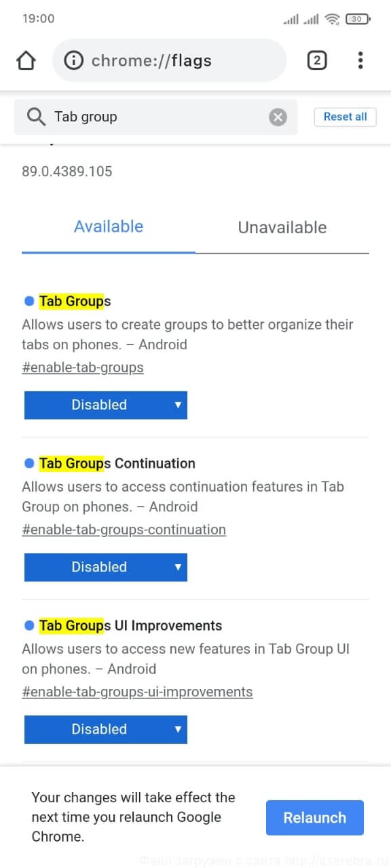Switch to the Unavailable tab
The height and width of the screenshot is (868, 391).
pos(282,227)
